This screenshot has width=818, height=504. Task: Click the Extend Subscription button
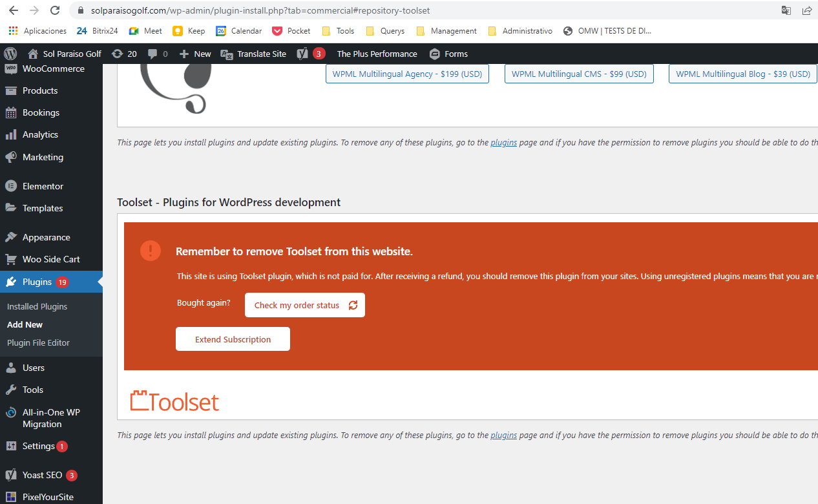[233, 339]
